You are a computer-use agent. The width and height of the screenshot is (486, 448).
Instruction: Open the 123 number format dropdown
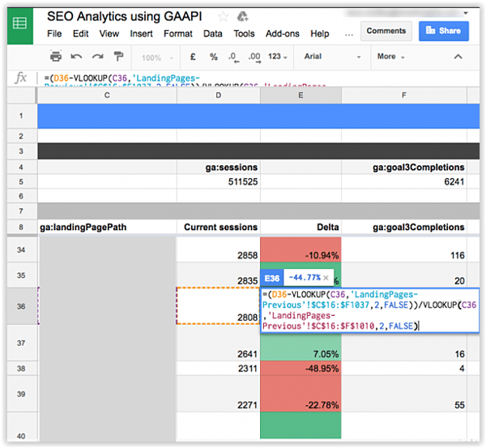[278, 57]
